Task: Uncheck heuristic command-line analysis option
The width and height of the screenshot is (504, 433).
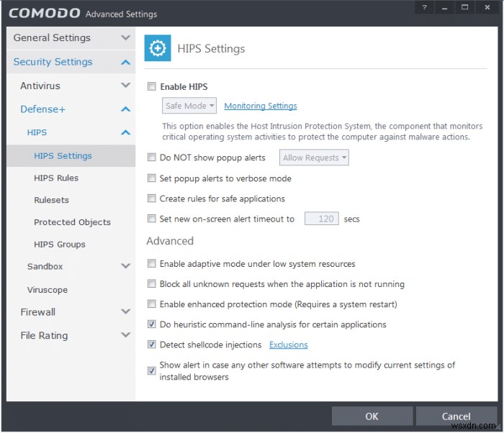Action: (x=152, y=324)
